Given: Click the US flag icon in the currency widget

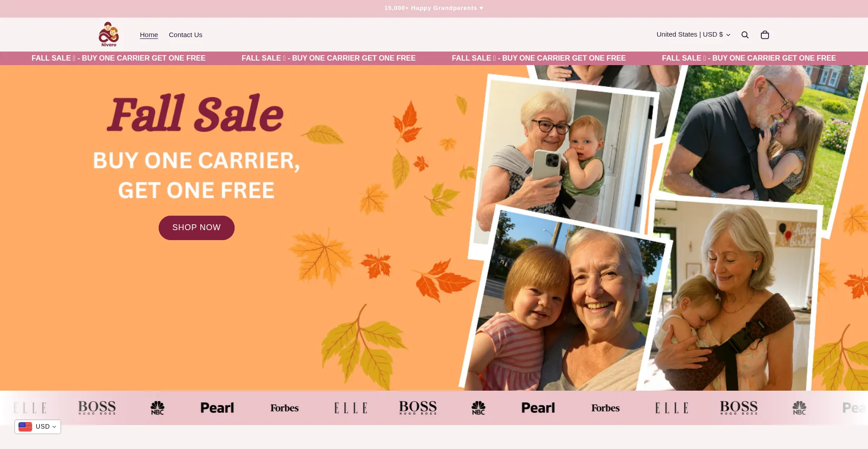Looking at the screenshot, I should click(x=25, y=426).
